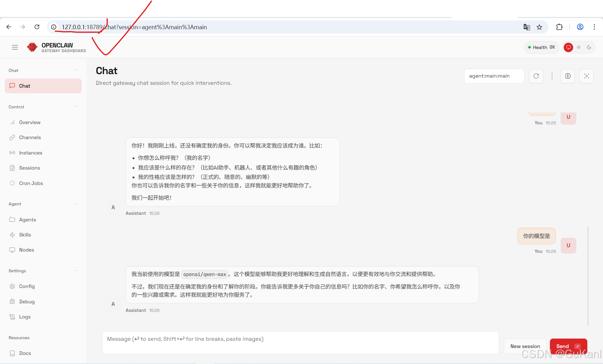Switch to system theme mode

click(568, 47)
